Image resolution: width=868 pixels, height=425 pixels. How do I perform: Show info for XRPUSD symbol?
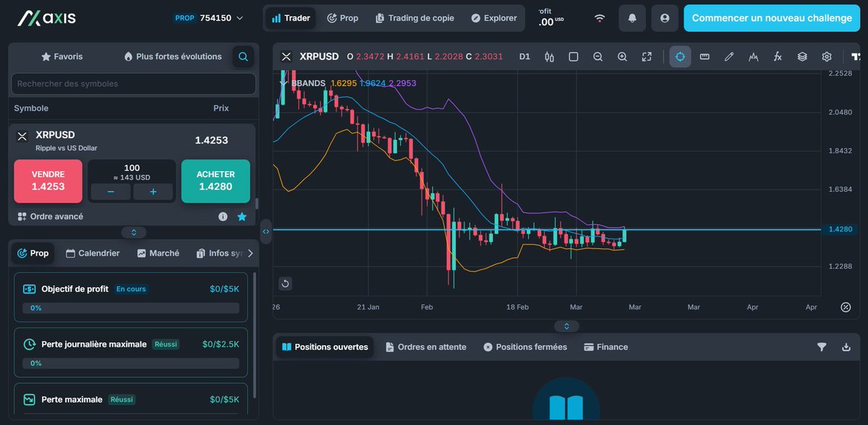pos(223,216)
